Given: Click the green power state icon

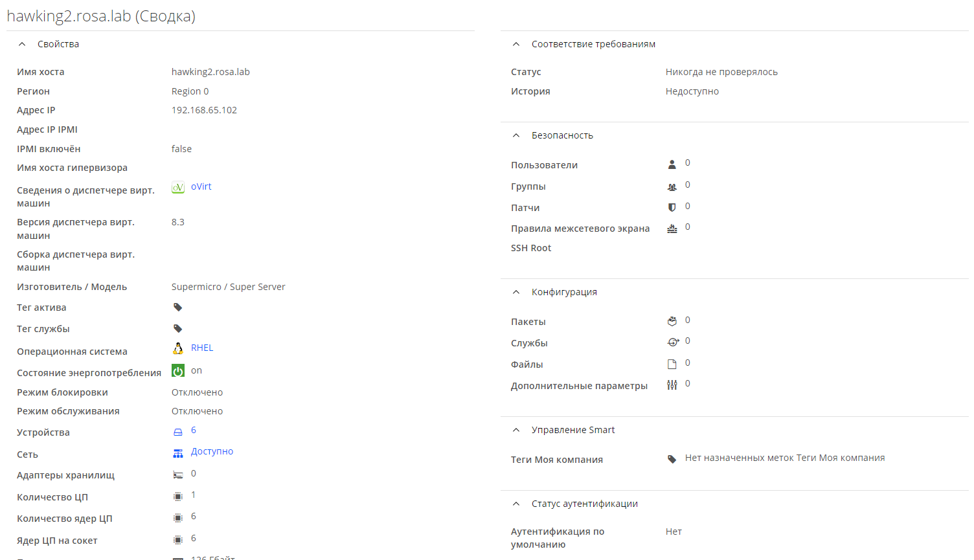Looking at the screenshot, I should (x=178, y=370).
